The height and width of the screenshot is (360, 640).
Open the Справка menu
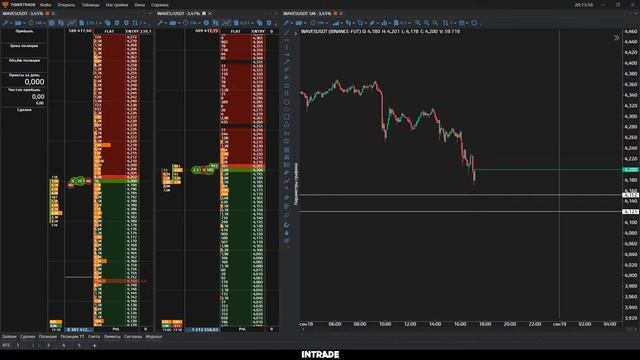coord(160,5)
